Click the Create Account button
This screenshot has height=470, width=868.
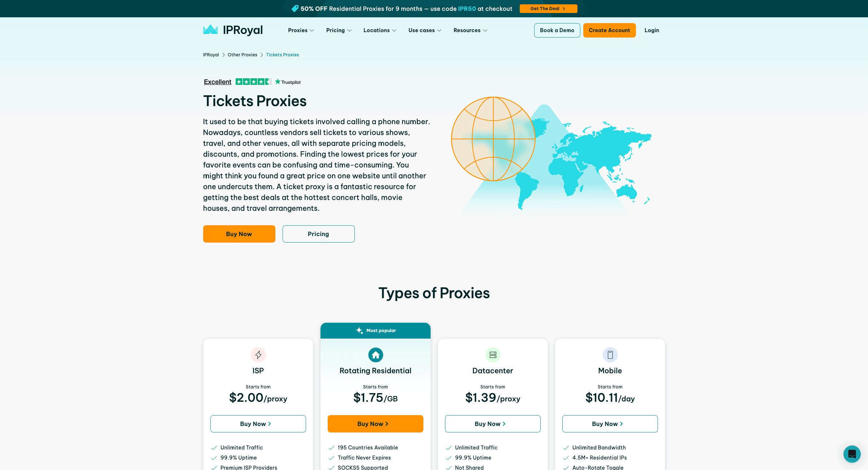click(x=609, y=30)
